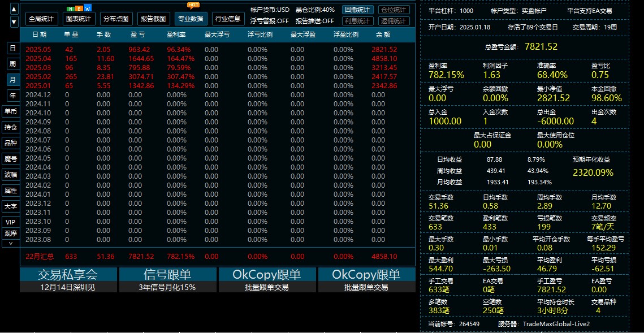Open the 单币 sidebar view

[11, 111]
